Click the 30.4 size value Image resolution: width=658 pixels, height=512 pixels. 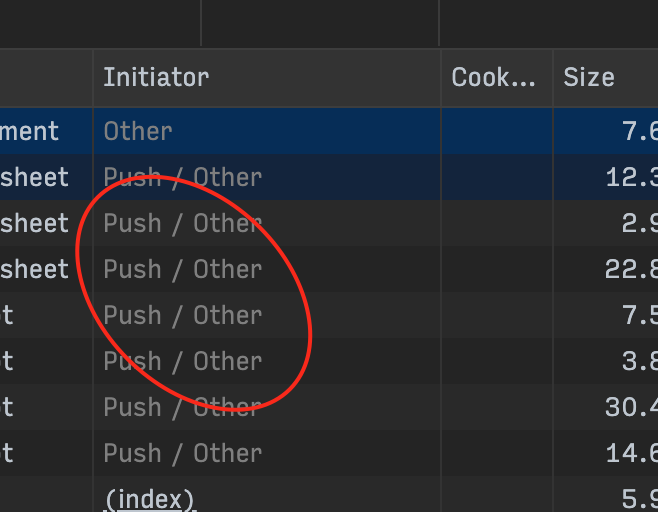(632, 408)
